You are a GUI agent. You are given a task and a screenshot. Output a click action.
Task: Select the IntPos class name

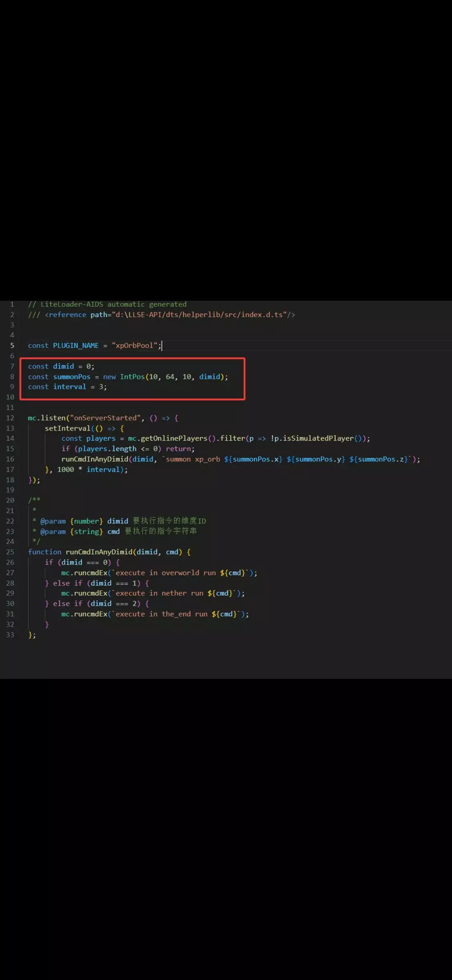[132, 377]
